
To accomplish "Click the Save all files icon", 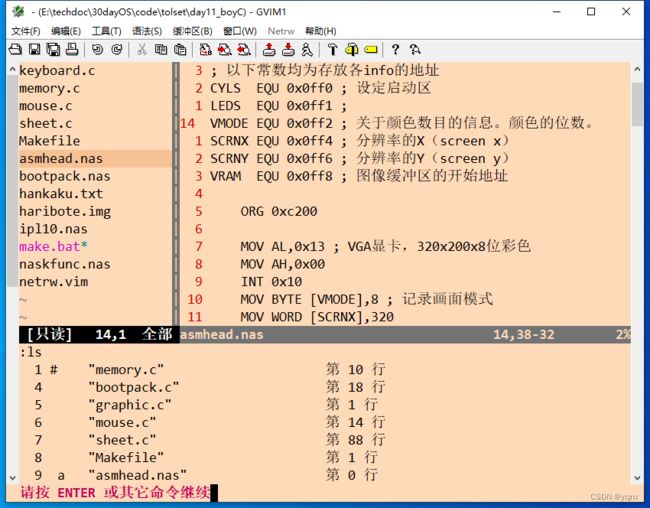I will pos(53,49).
